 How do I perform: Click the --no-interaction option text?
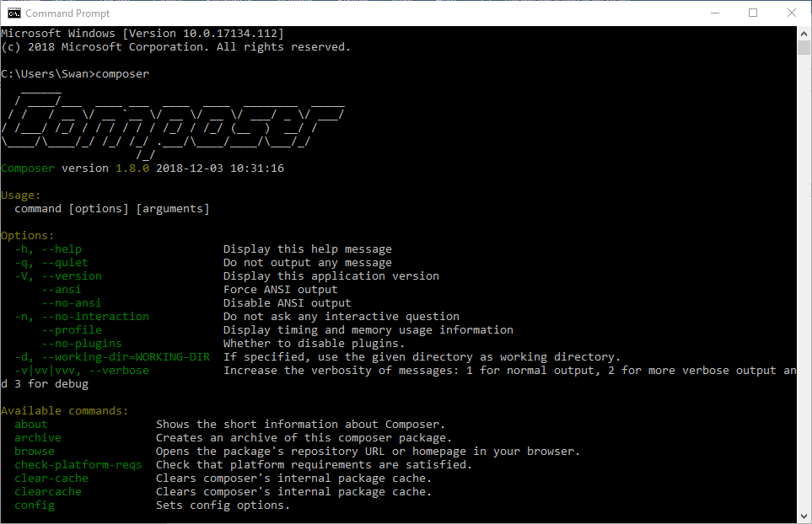coord(95,317)
